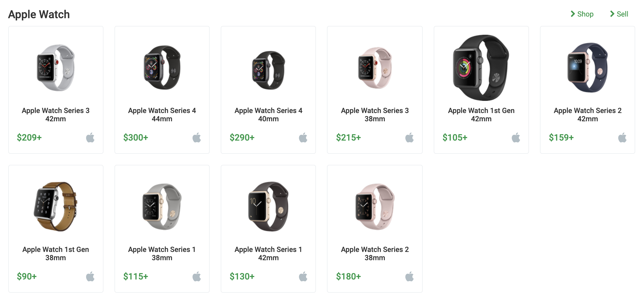644x301 pixels.
Task: Select the Apple logo on Series 4 44mm card
Action: pos(197,137)
